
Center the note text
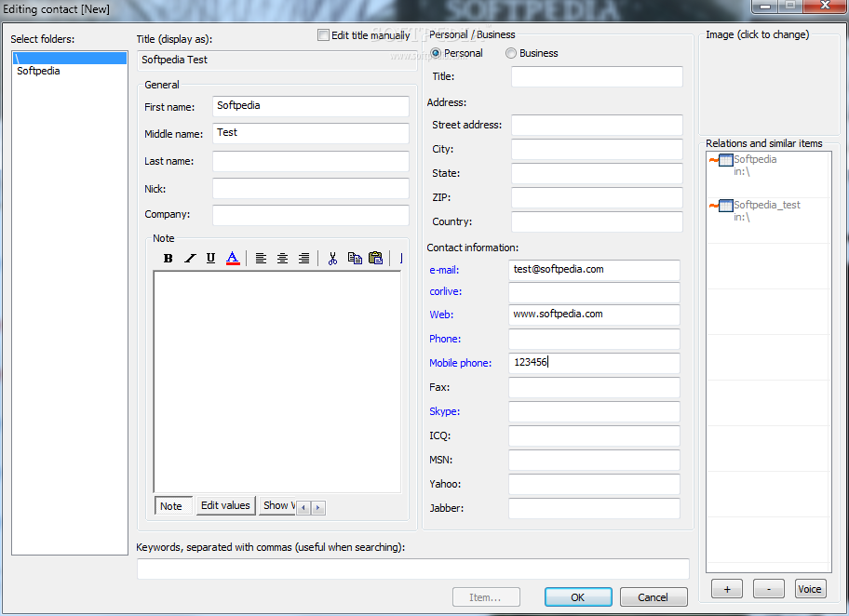tap(282, 258)
